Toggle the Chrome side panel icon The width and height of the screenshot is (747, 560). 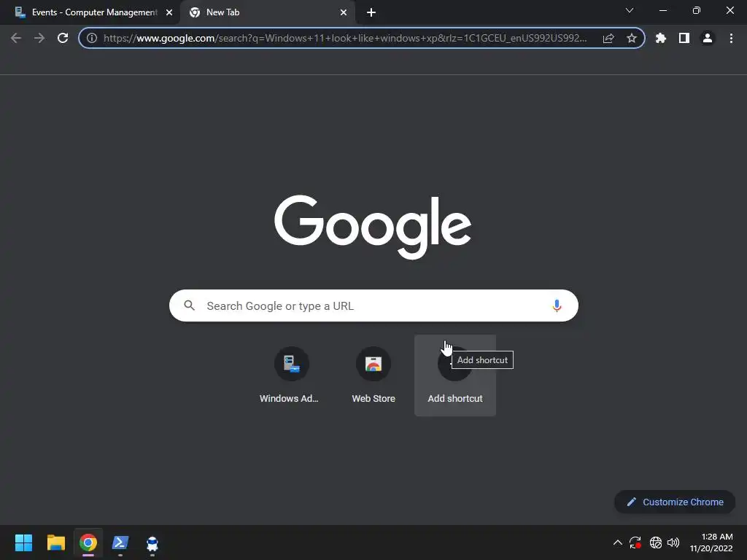(684, 38)
